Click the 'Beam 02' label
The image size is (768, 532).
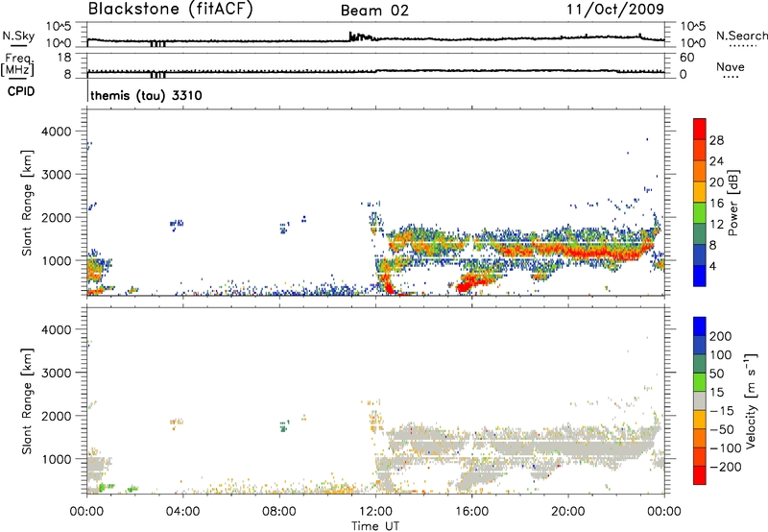click(374, 11)
